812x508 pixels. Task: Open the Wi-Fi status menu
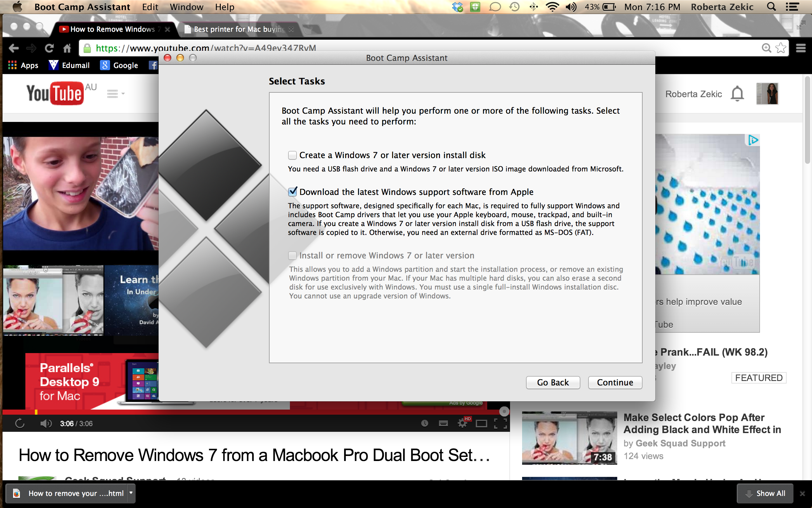click(552, 7)
